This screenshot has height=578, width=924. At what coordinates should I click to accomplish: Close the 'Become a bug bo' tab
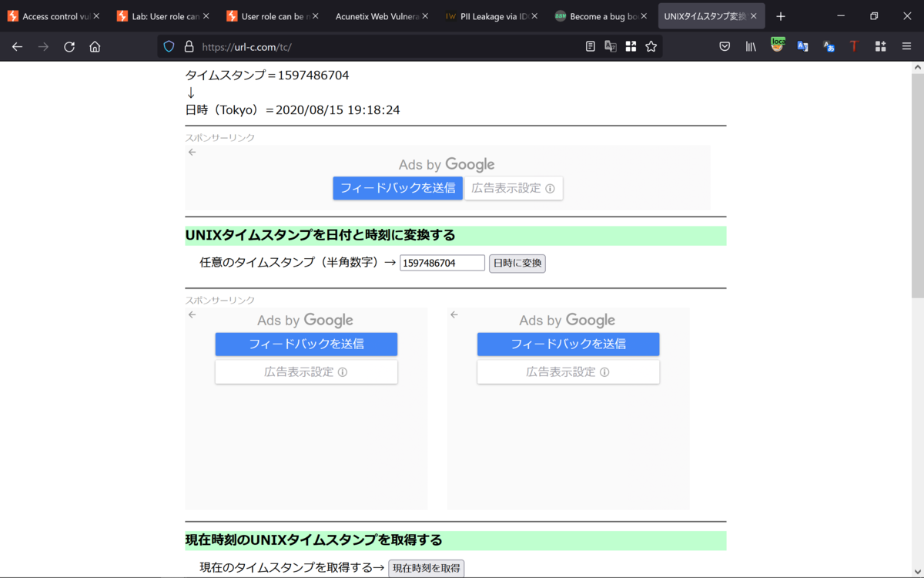point(644,16)
